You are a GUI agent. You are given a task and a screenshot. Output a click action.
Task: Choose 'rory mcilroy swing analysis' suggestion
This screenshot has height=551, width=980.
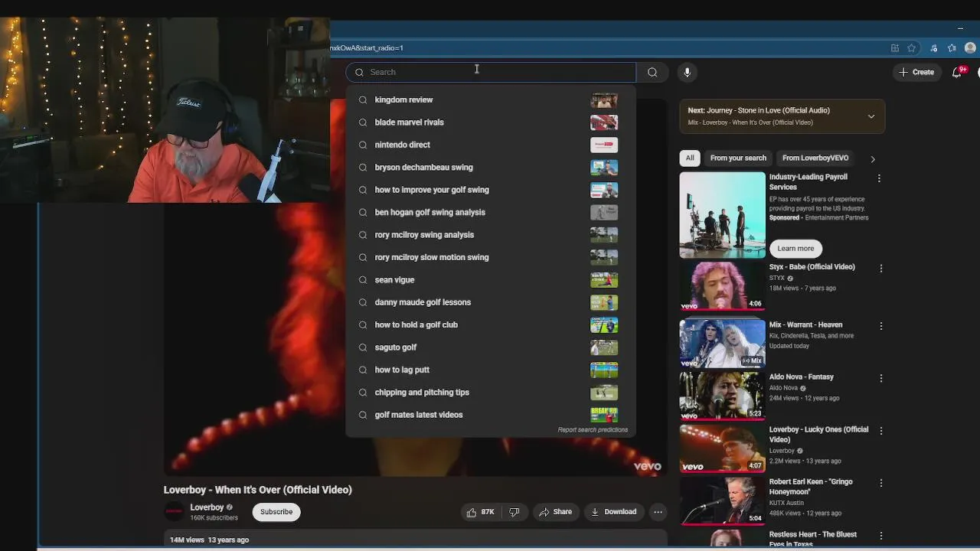491,235
